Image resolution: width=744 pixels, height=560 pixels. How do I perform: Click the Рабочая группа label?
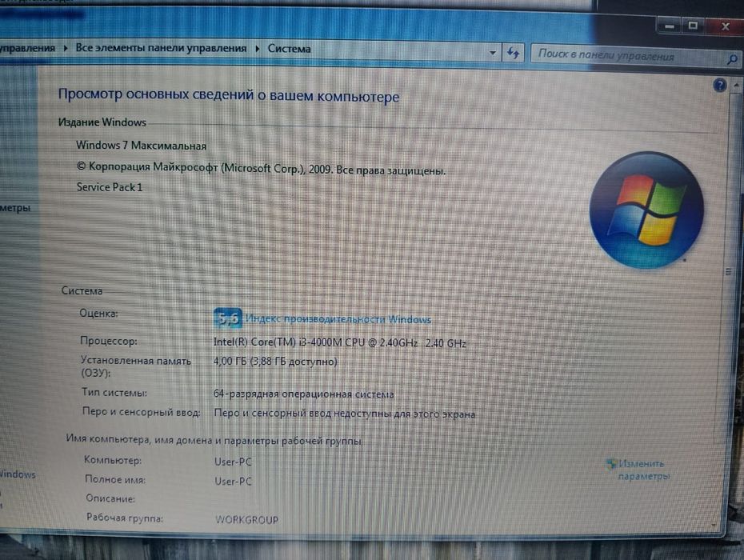(x=124, y=518)
